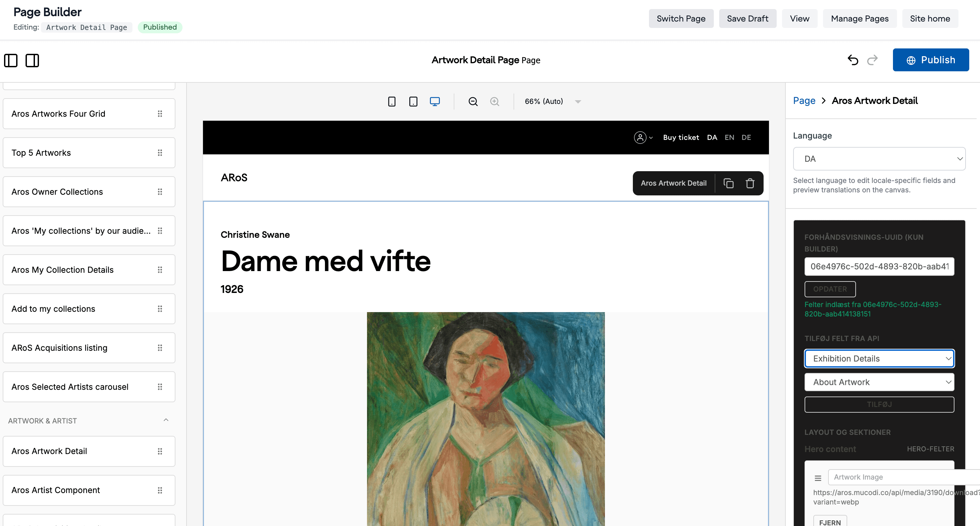The image size is (980, 526).
Task: Click the blue Publish button
Action: click(x=931, y=60)
